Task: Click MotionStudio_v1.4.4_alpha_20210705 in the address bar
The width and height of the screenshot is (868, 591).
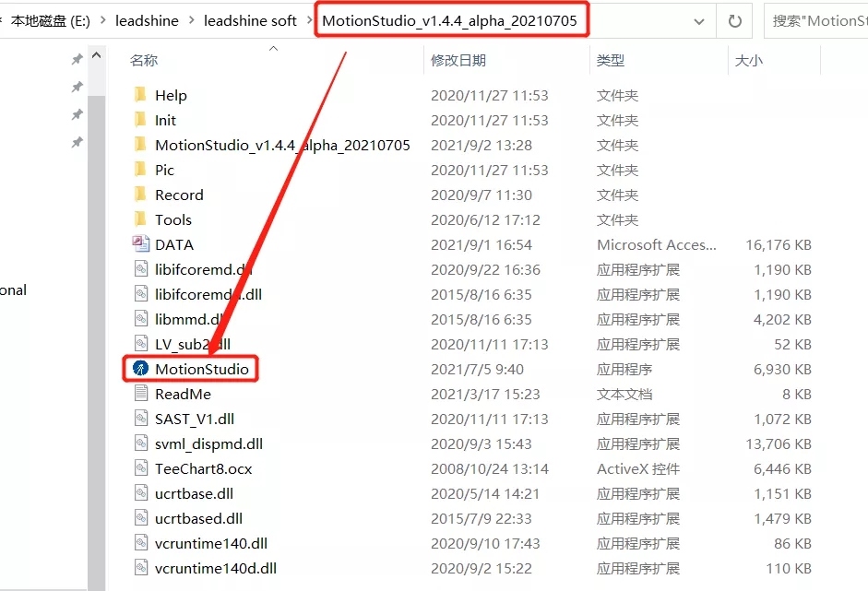Action: coord(449,20)
